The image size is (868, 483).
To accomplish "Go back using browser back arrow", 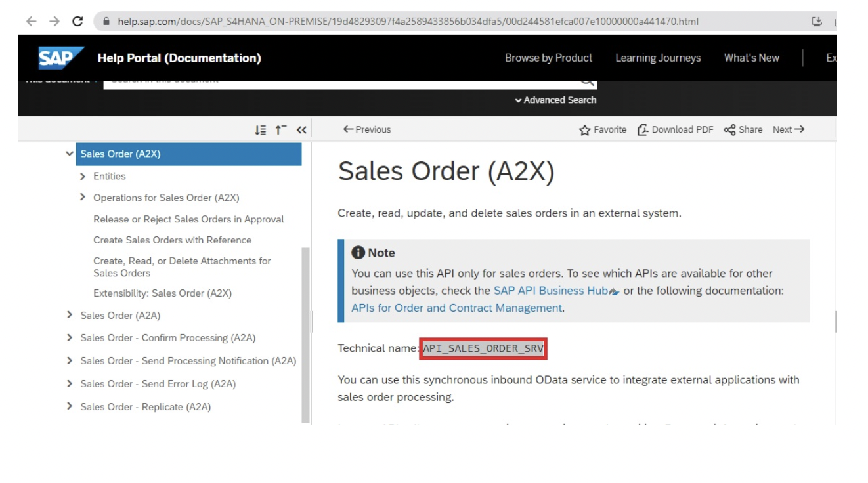I will pyautogui.click(x=31, y=22).
